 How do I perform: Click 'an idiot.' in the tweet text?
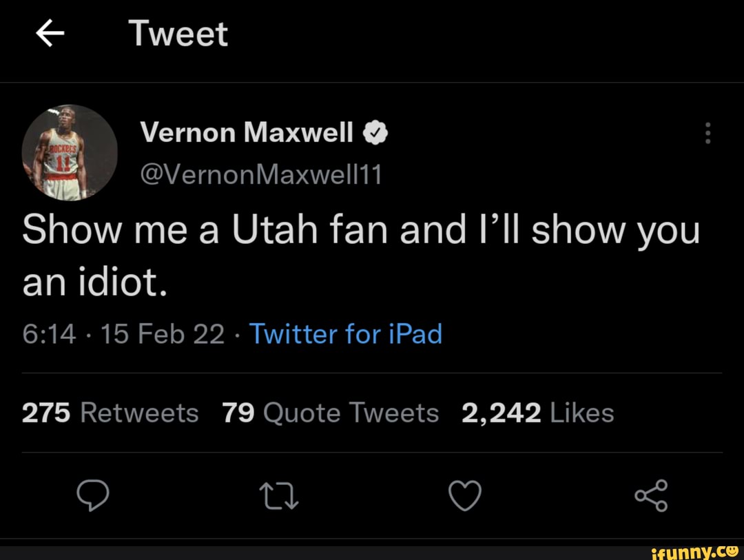95,284
